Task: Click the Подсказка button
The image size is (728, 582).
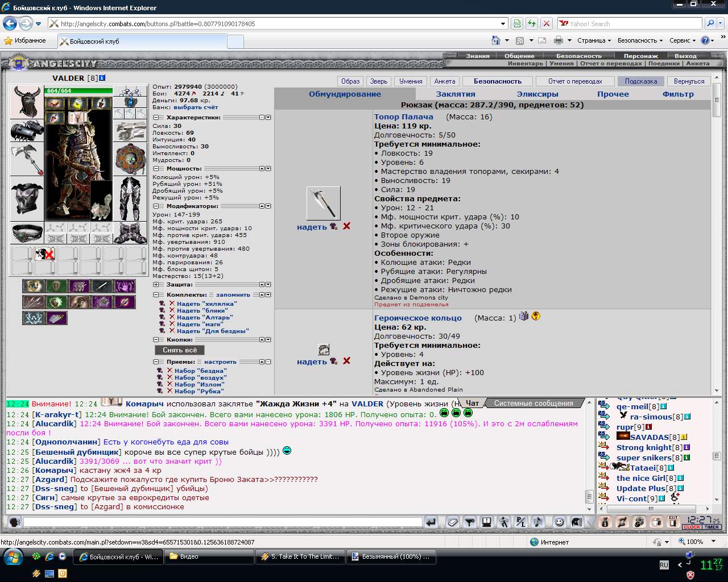Action: pos(641,81)
